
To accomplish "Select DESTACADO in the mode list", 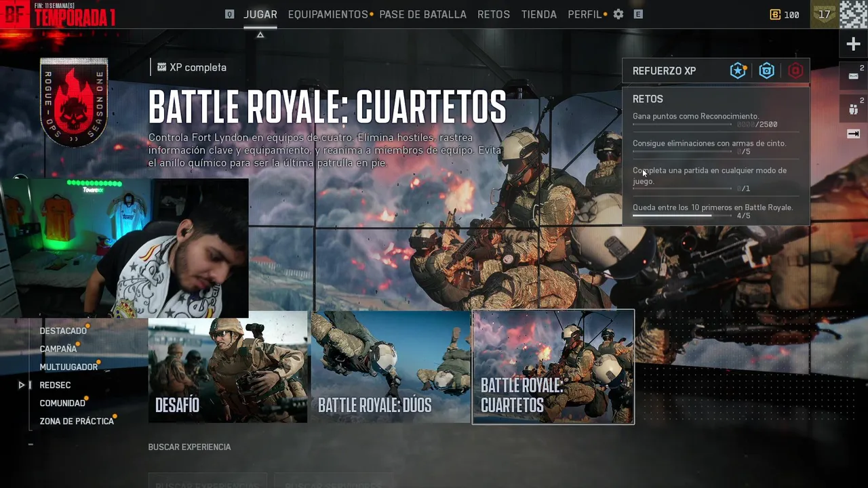I will [x=63, y=331].
